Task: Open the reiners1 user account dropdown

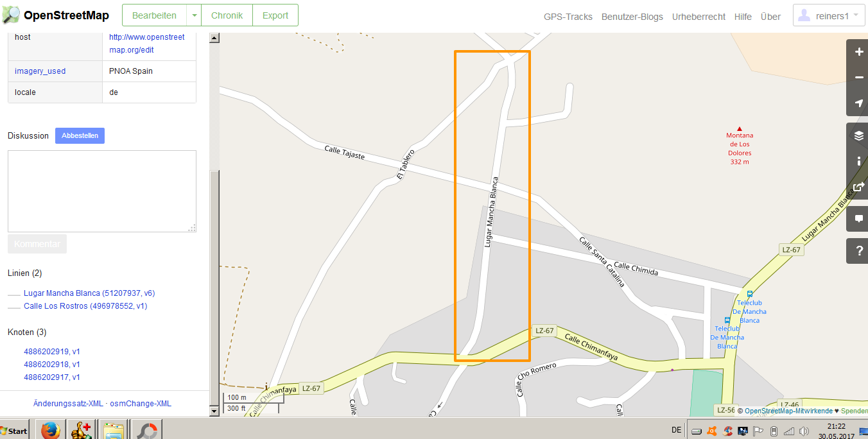Action: [830, 16]
